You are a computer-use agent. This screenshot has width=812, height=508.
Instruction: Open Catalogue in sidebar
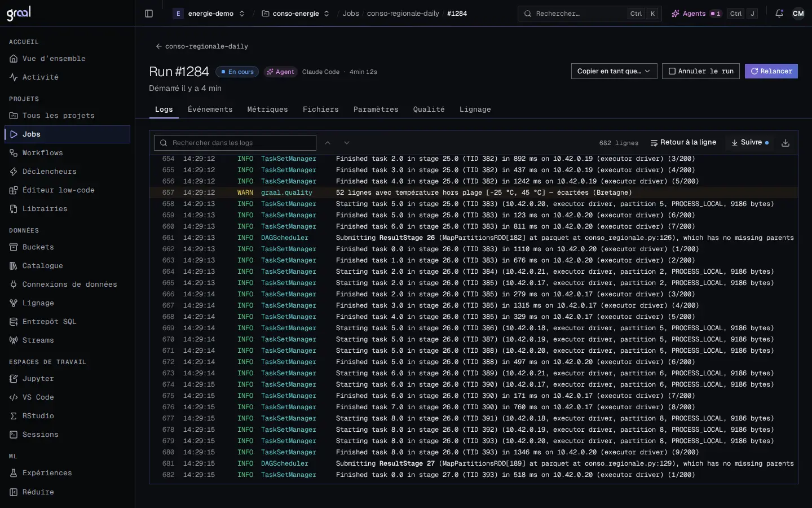click(67, 266)
